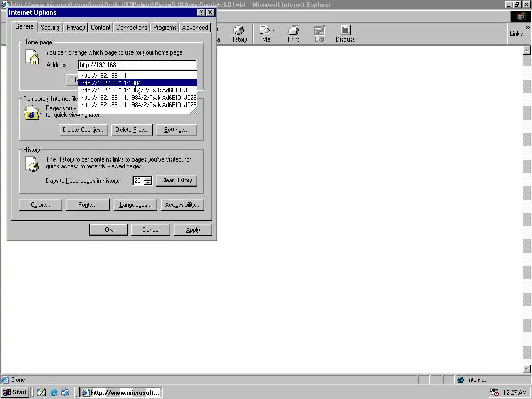Switch to the Security tab
The width and height of the screenshot is (532, 399).
coord(50,28)
